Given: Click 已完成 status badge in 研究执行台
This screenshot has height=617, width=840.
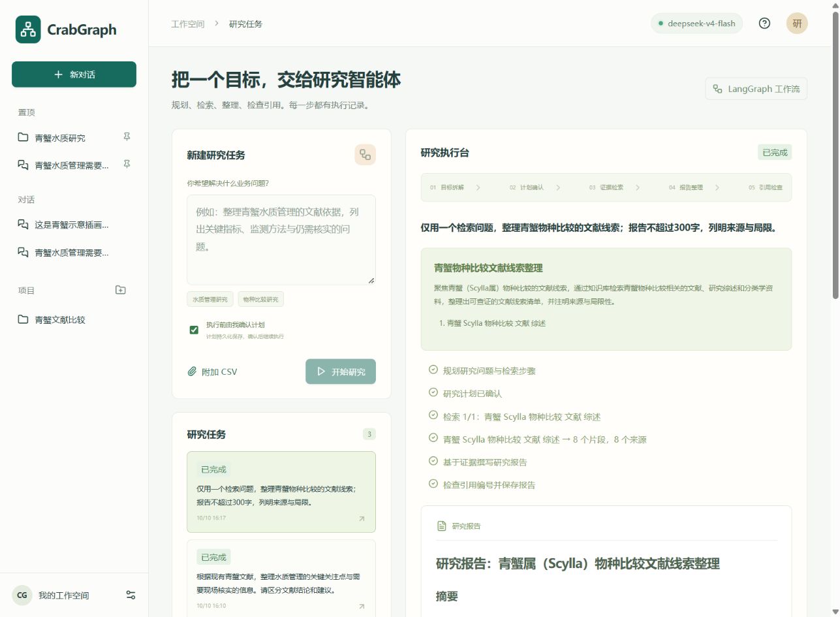Looking at the screenshot, I should [775, 153].
